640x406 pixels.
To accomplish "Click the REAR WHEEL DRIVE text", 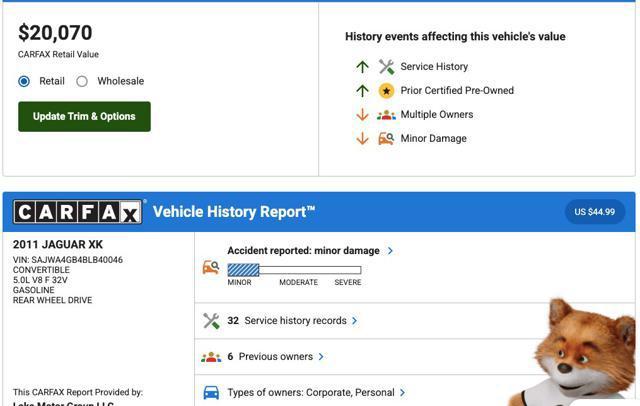I will [x=52, y=300].
